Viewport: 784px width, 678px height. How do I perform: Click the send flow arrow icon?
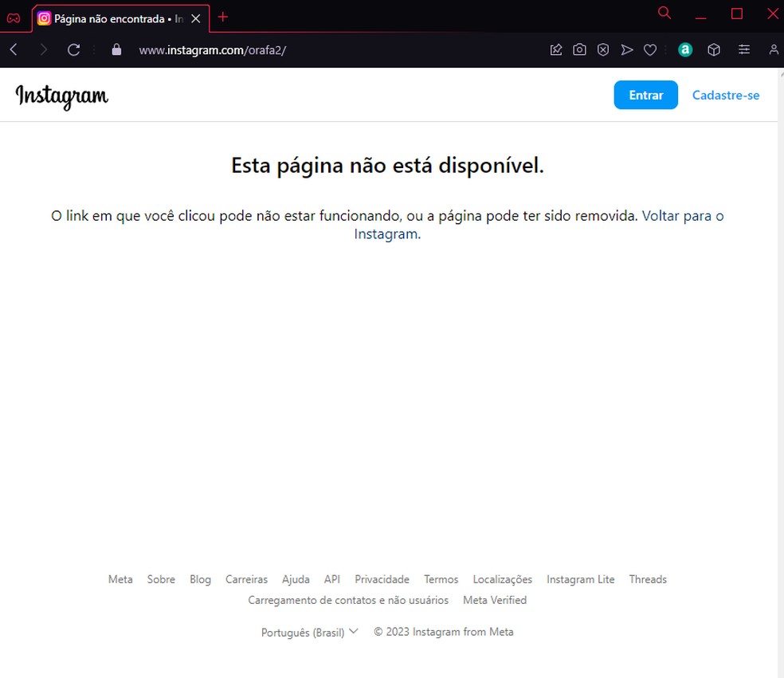627,50
